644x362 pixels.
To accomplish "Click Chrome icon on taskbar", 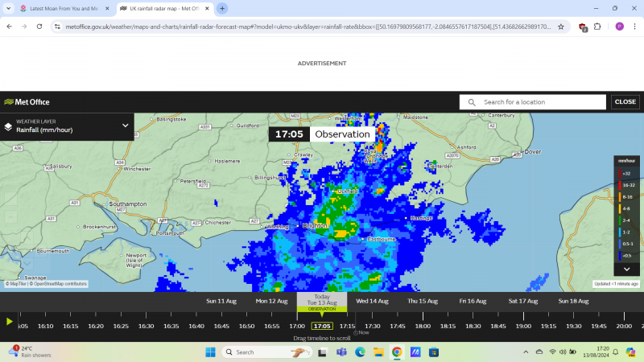I will point(397,352).
